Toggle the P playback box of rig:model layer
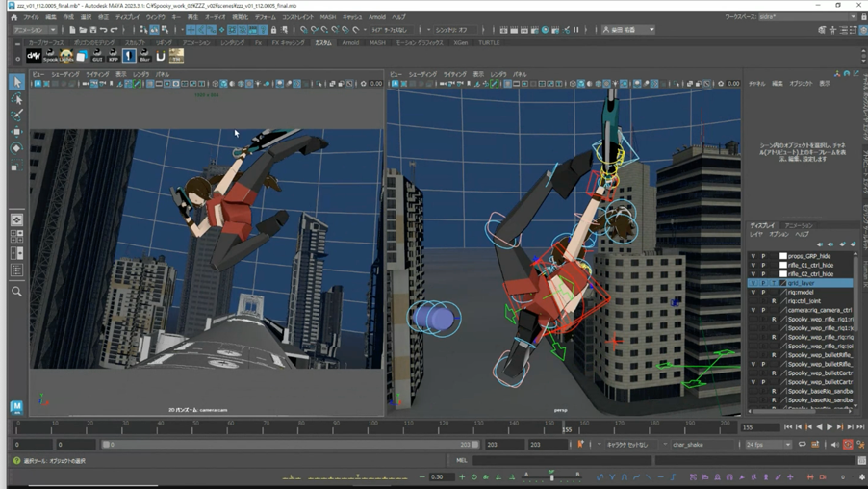The image size is (868, 489). [764, 292]
